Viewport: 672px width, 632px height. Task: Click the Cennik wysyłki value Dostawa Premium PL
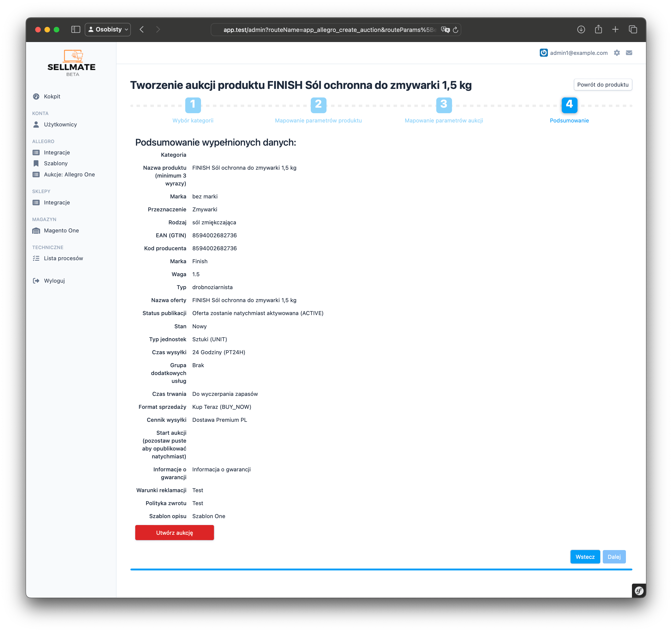coord(220,420)
